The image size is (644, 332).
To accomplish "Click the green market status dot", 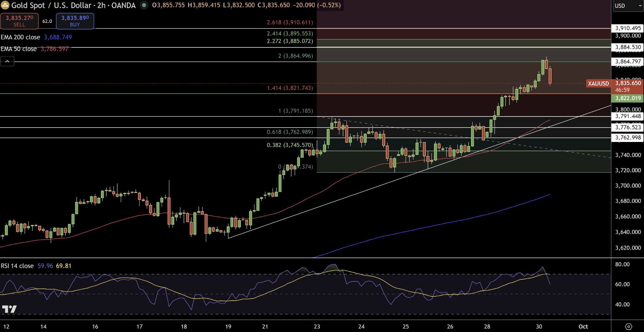I will point(144,5).
